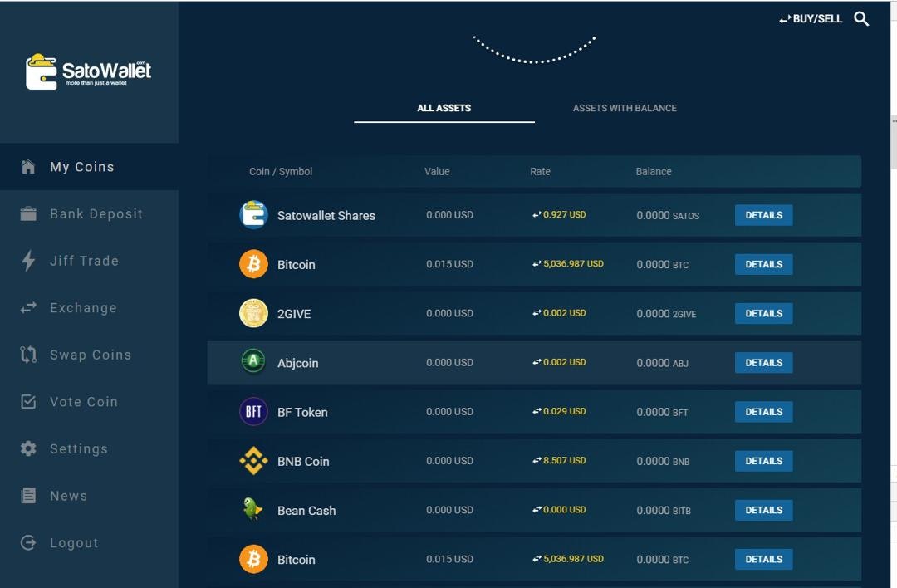897x588 pixels.
Task: Click the BUY/SELL link
Action: (811, 18)
